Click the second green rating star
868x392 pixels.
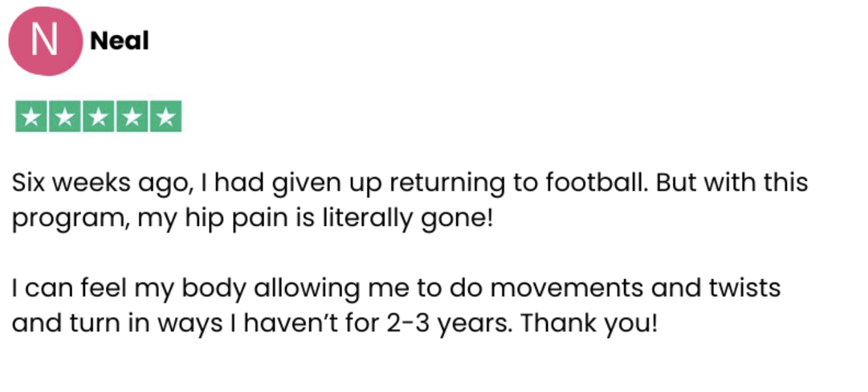(64, 117)
